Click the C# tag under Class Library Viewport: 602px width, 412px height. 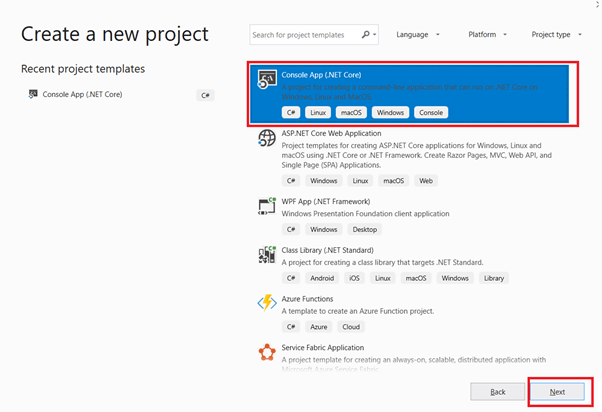click(291, 278)
